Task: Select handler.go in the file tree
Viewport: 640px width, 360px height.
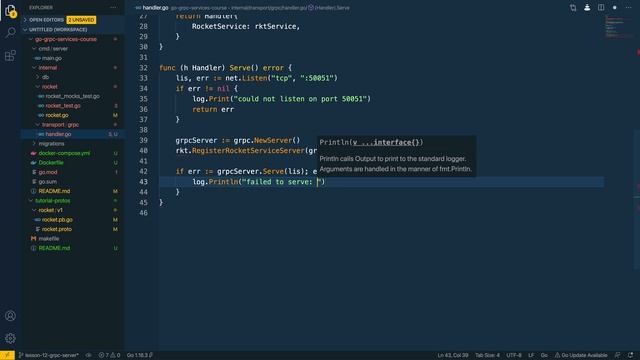Action: tap(58, 134)
